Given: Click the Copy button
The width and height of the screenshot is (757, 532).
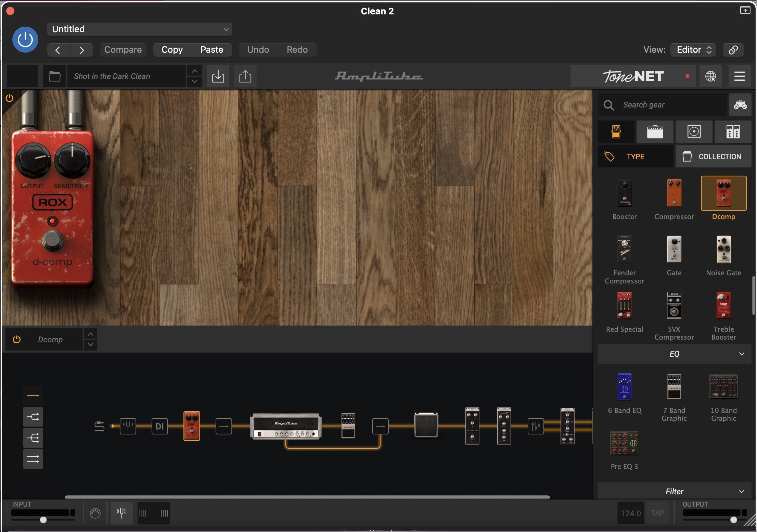Looking at the screenshot, I should pyautogui.click(x=172, y=50).
